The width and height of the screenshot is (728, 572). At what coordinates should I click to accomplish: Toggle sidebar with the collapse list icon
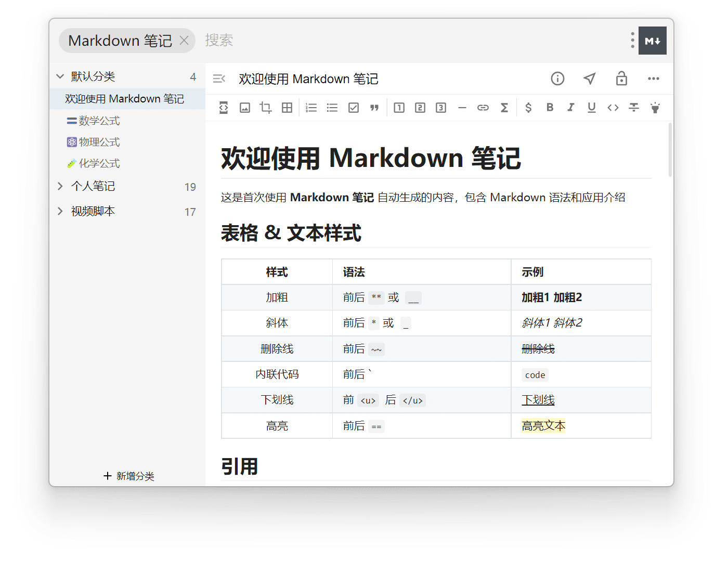pyautogui.click(x=219, y=79)
